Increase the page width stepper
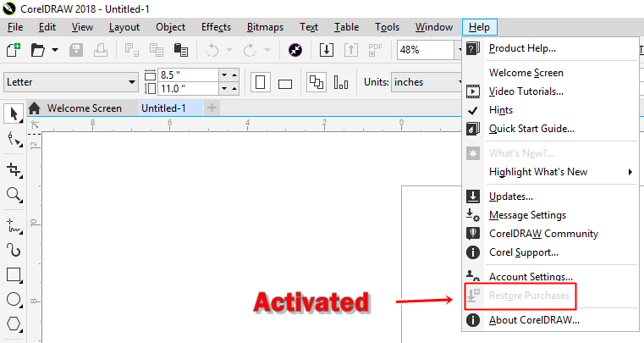The height and width of the screenshot is (343, 644). point(234,75)
